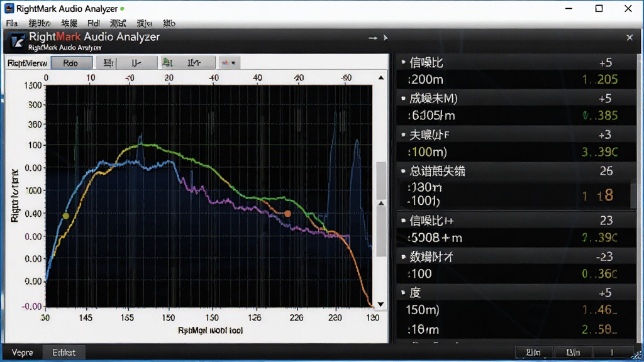
Task: Click the graph scrollbar up arrow at top
Action: pyautogui.click(x=381, y=77)
